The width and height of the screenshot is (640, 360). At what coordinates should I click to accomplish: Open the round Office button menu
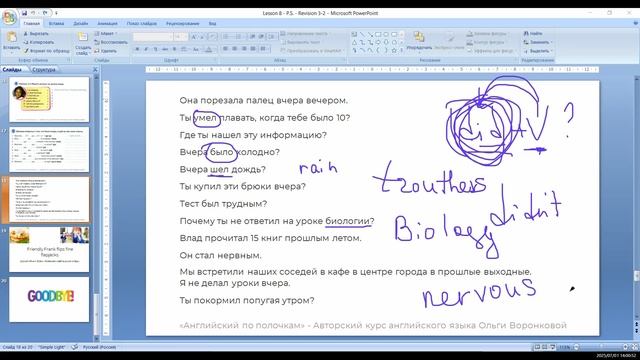[x=9, y=17]
